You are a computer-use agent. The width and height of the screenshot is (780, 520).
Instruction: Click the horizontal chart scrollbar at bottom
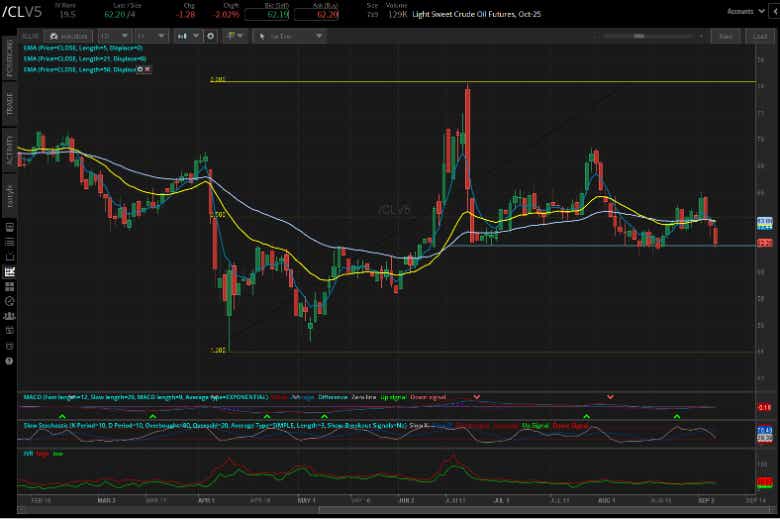coord(545,510)
